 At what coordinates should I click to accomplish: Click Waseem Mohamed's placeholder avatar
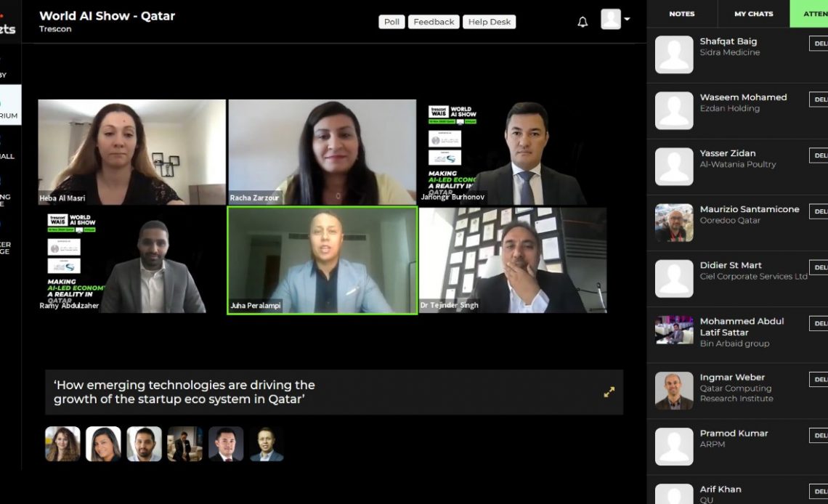point(674,110)
